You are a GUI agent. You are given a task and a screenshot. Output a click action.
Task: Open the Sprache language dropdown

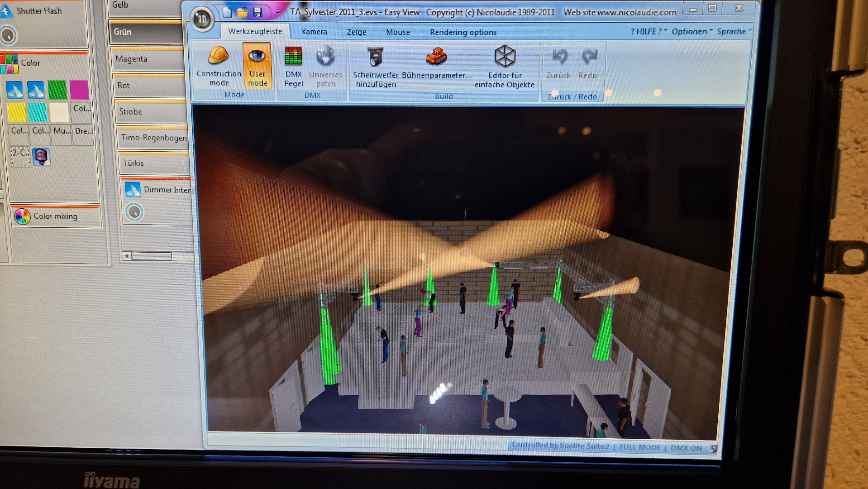[734, 31]
